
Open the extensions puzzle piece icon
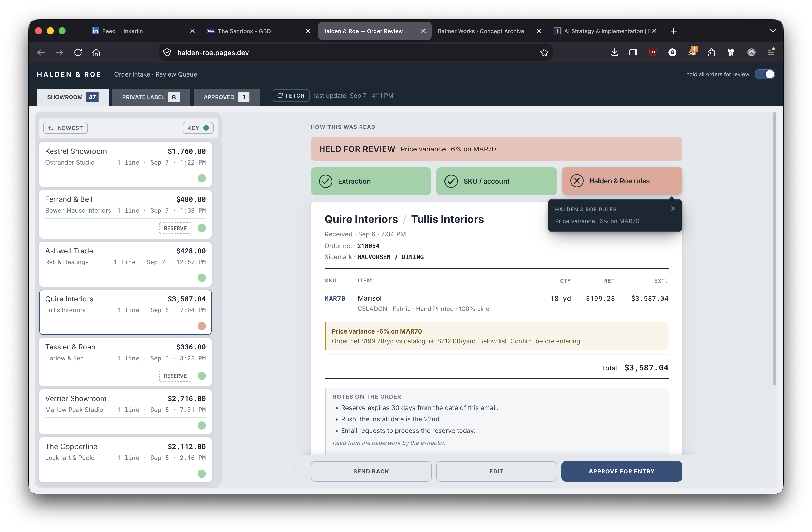pyautogui.click(x=711, y=52)
